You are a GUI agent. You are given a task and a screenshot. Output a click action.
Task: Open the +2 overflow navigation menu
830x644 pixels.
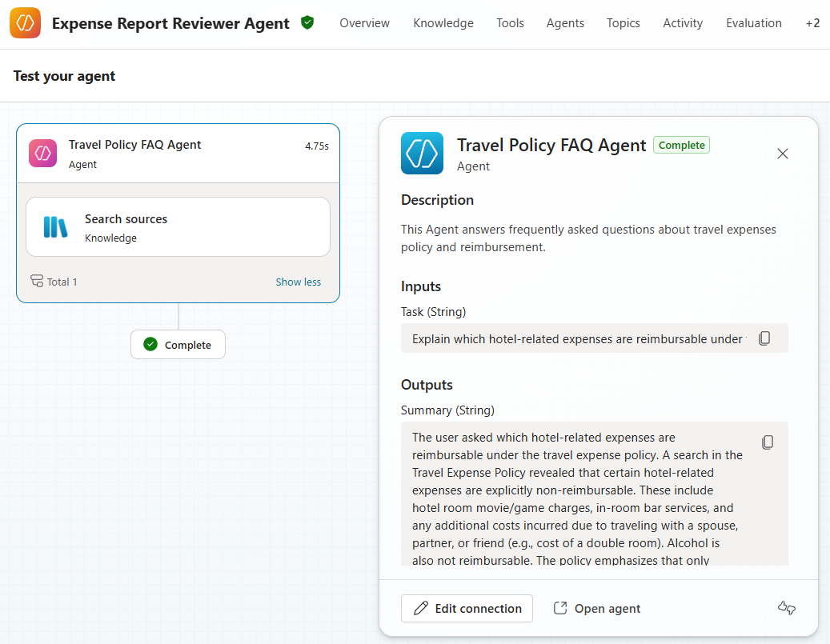pyautogui.click(x=812, y=23)
